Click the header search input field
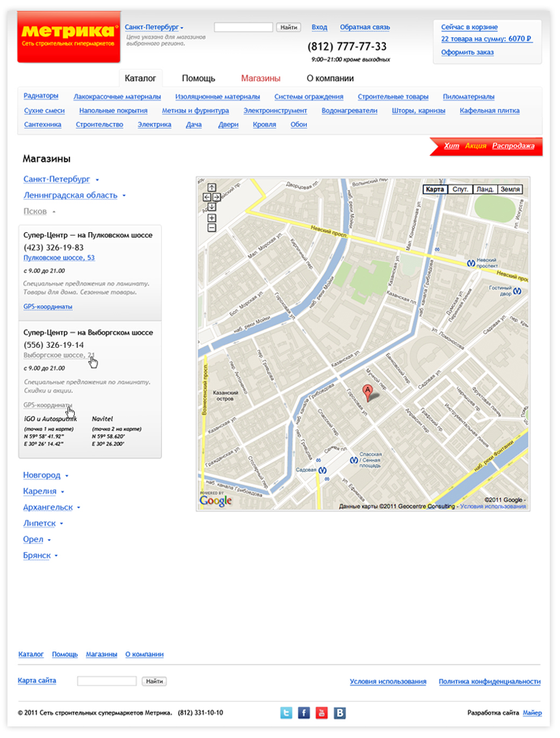This screenshot has height=738, width=560. pyautogui.click(x=244, y=27)
